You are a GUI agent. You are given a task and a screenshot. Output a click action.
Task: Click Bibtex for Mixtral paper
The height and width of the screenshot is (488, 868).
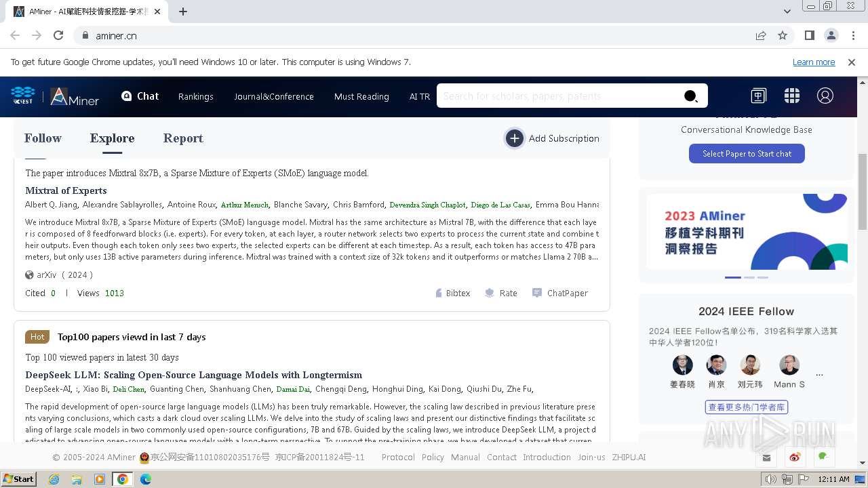[452, 293]
